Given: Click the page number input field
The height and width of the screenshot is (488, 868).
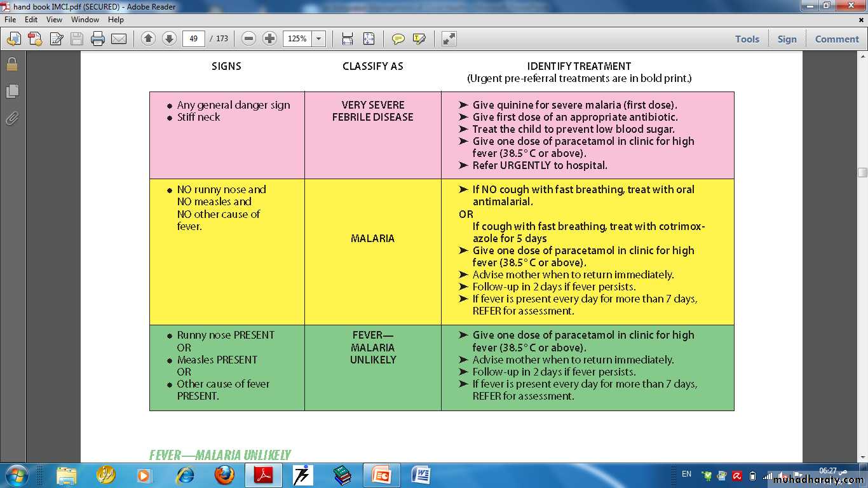Looking at the screenshot, I should coord(193,39).
